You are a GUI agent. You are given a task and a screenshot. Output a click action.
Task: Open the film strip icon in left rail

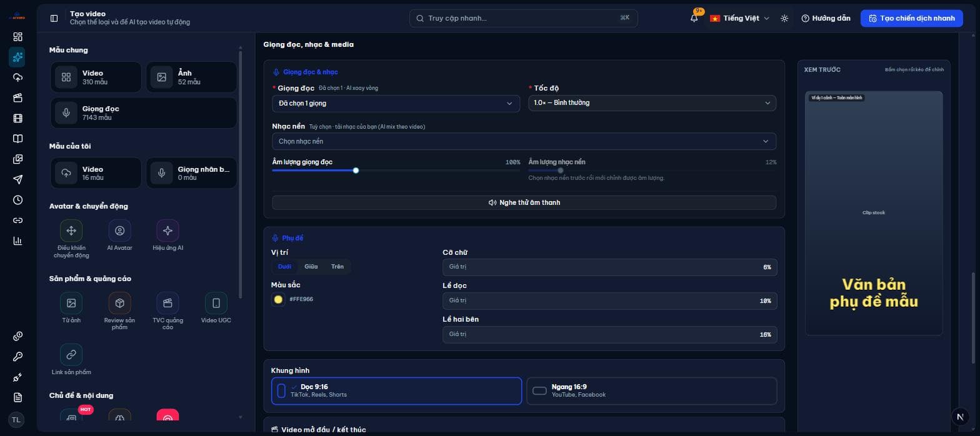pos(17,118)
